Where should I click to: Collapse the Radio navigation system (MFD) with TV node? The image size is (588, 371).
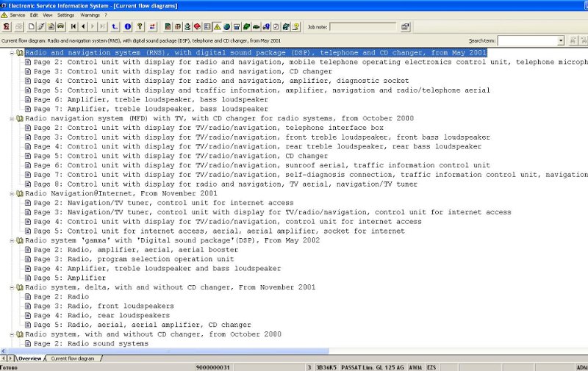click(x=12, y=118)
